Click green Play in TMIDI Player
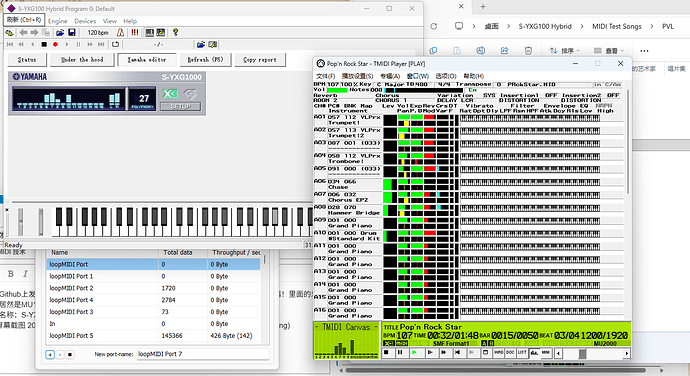Screen dimensions: 690x376 pos(414,352)
